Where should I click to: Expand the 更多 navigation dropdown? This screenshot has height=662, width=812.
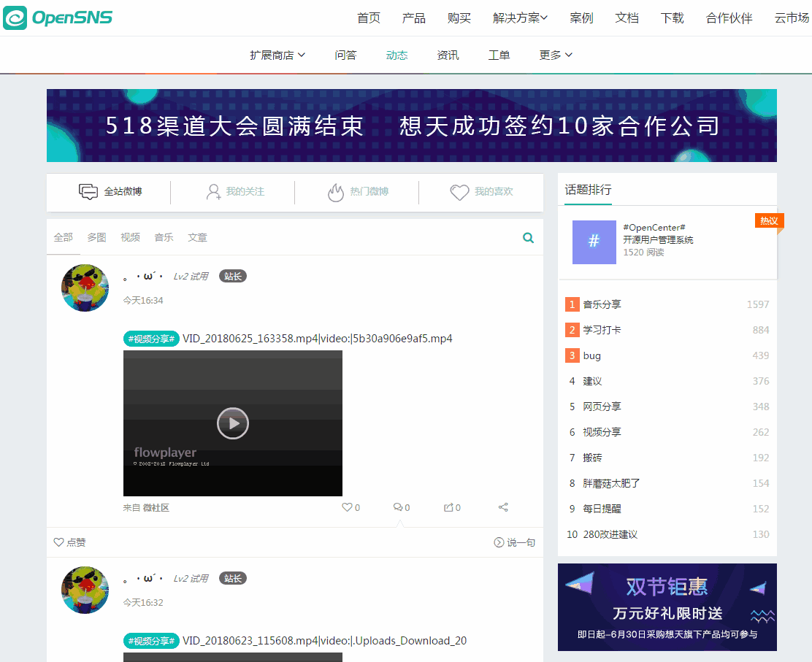(x=555, y=54)
